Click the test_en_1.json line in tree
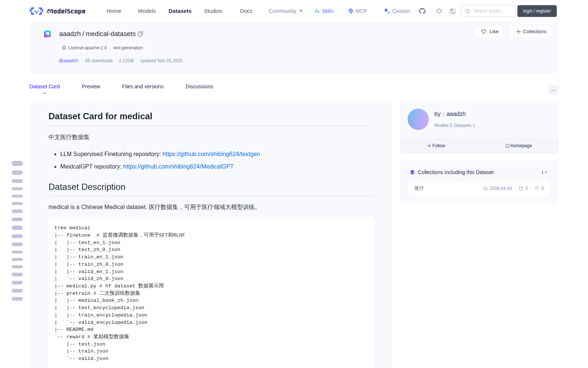The image size is (588, 368). 99,243
